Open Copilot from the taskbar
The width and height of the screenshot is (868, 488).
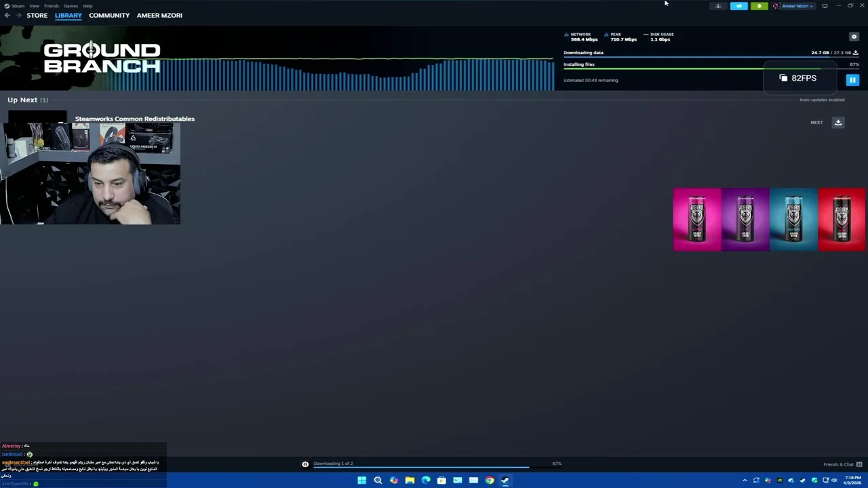pos(394,481)
